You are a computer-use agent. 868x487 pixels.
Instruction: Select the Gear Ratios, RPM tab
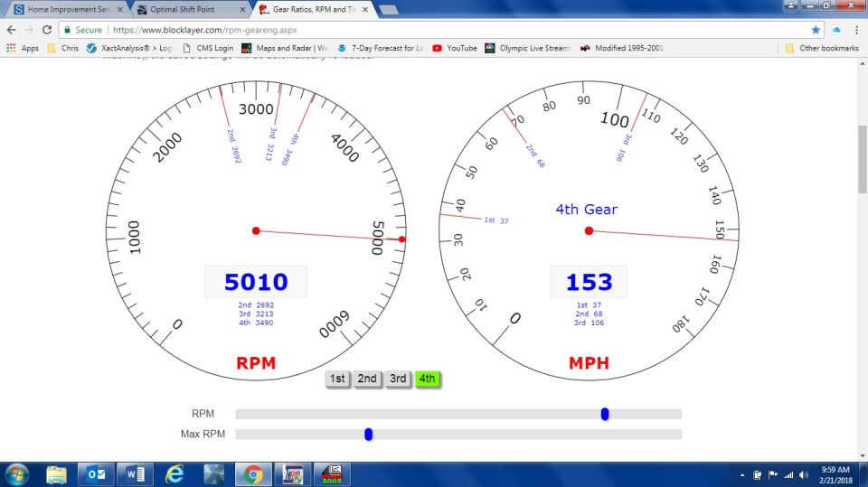(x=314, y=9)
